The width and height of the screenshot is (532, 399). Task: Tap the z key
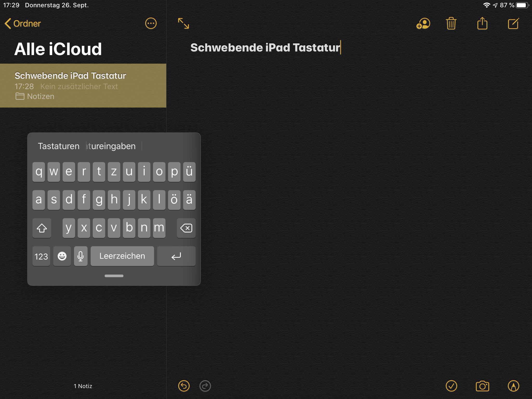click(x=114, y=172)
